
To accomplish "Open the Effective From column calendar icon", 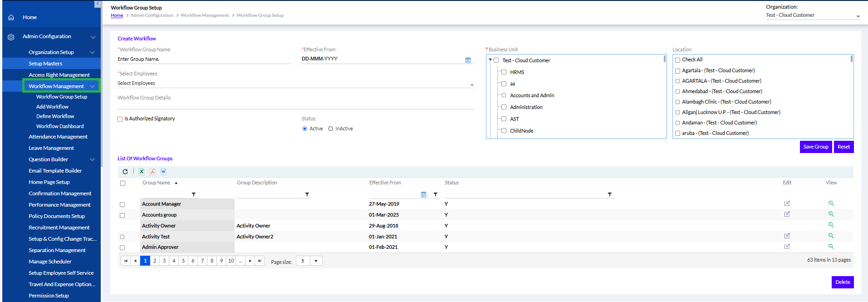I will point(423,194).
